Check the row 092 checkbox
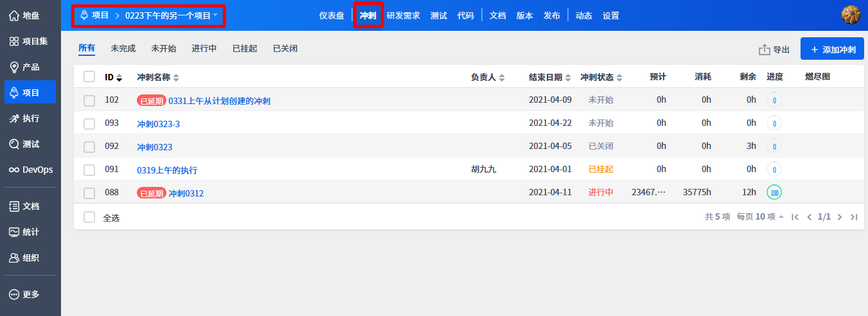868x316 pixels. tap(89, 146)
